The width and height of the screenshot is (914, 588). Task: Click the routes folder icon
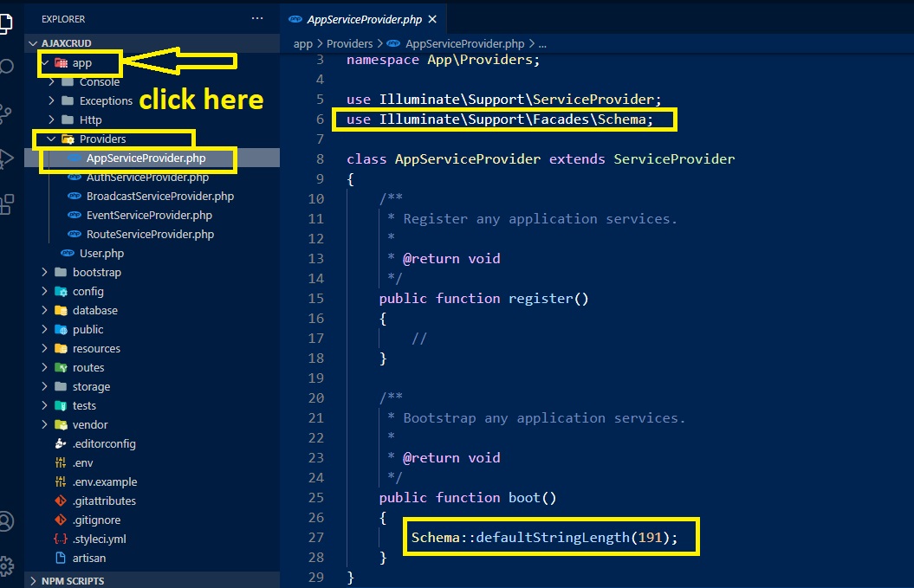click(61, 368)
